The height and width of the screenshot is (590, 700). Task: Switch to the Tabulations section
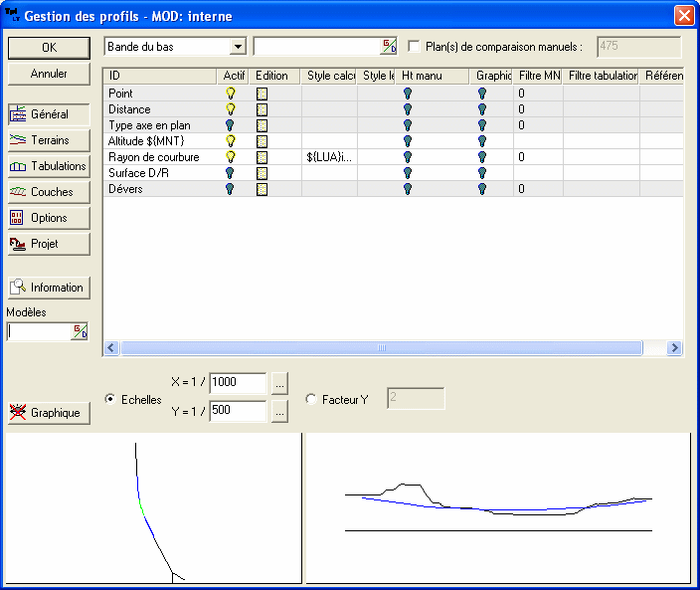point(49,166)
